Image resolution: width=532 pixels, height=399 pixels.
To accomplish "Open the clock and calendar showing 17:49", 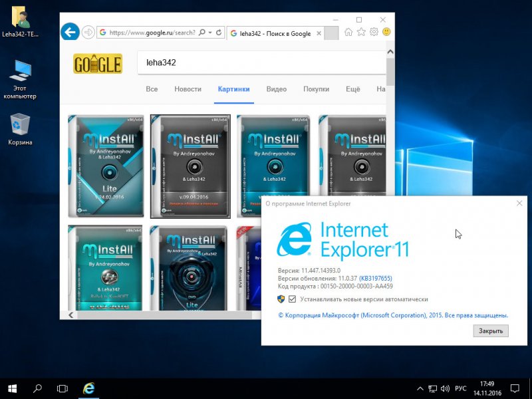I will click(487, 388).
